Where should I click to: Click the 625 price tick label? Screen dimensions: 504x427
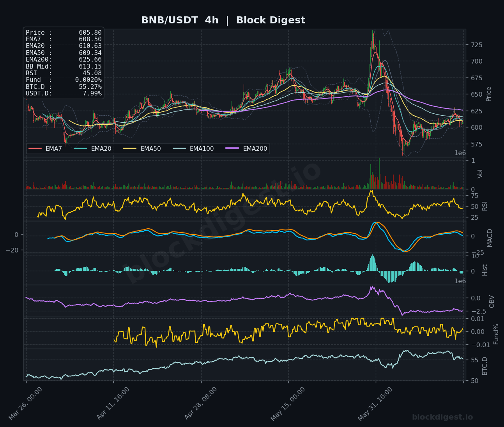point(476,111)
